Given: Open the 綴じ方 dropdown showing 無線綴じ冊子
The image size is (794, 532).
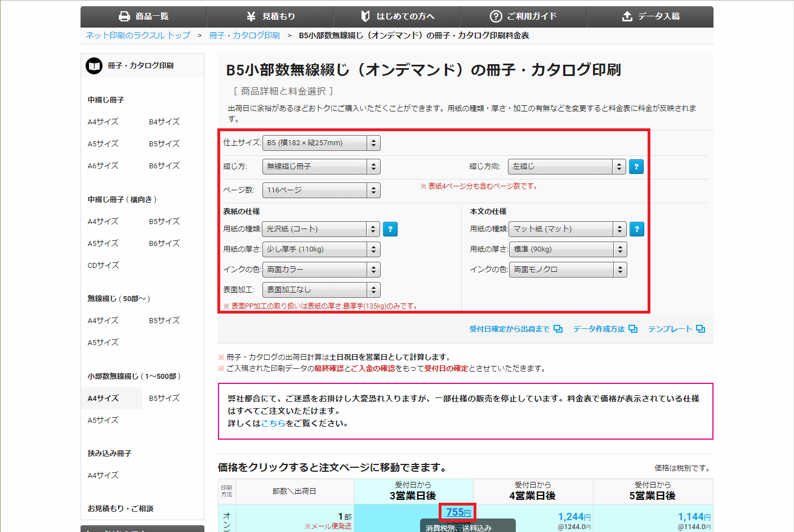Looking at the screenshot, I should point(321,167).
